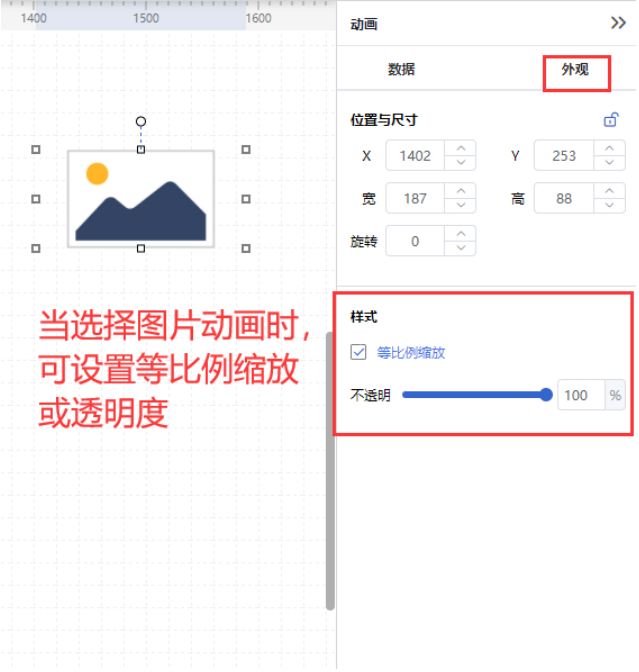Click the 等比例缩放 label text
The width and height of the screenshot is (639, 672).
(x=411, y=353)
